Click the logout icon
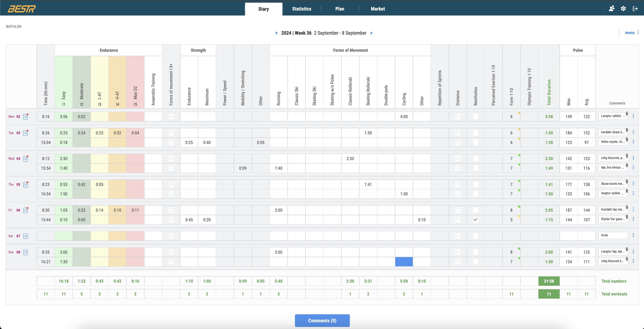 point(635,8)
